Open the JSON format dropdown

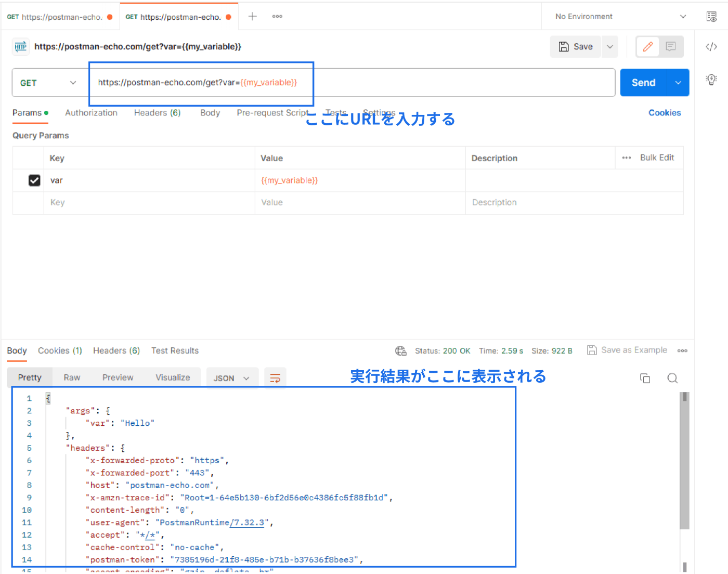pos(231,378)
